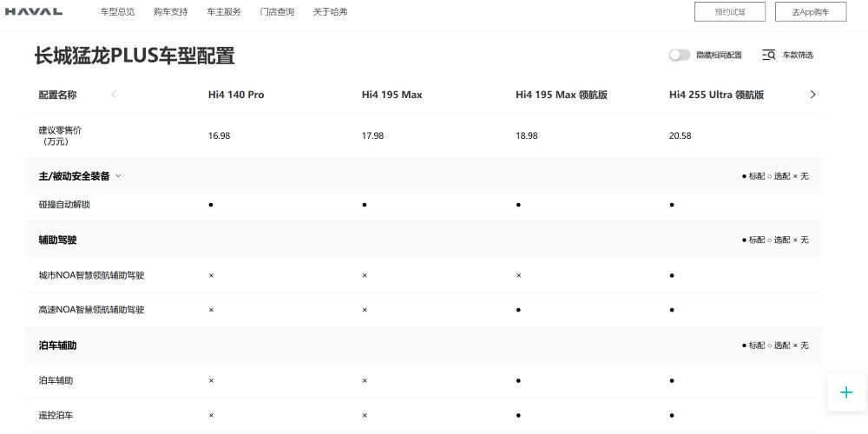The height and width of the screenshot is (434, 868).
Task: Select the Hi4 140 Pro column header
Action: [236, 95]
